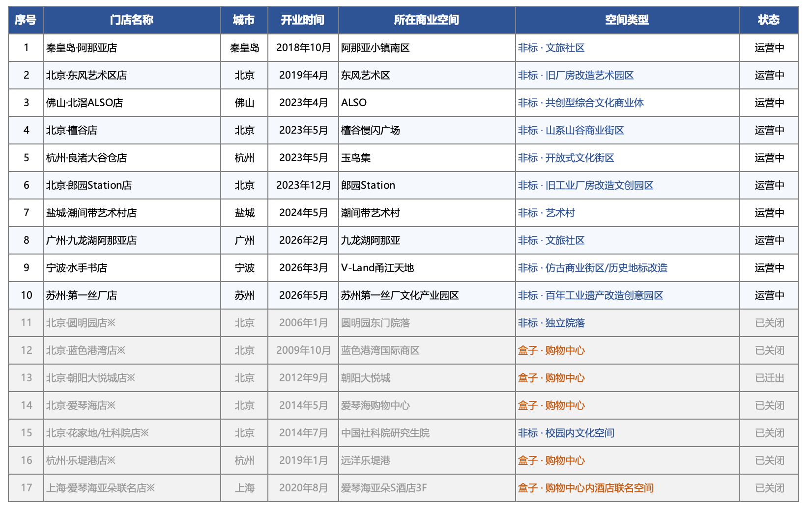Click 非标 · 仿古商业街区/历史地标改造 link
This screenshot has height=511, width=812.
click(x=592, y=268)
